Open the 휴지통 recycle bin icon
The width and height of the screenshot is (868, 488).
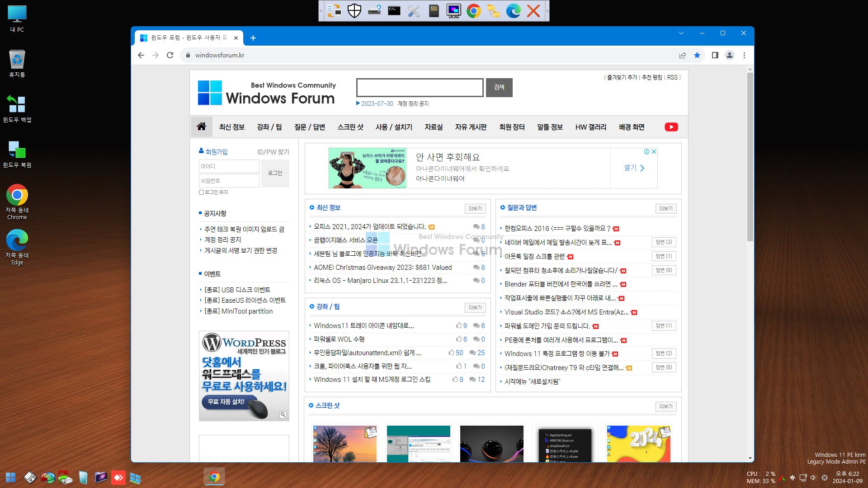[x=17, y=64]
